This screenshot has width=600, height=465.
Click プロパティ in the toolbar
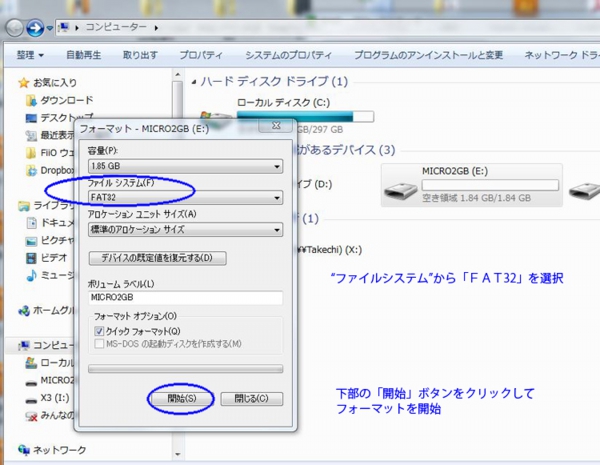click(x=200, y=54)
